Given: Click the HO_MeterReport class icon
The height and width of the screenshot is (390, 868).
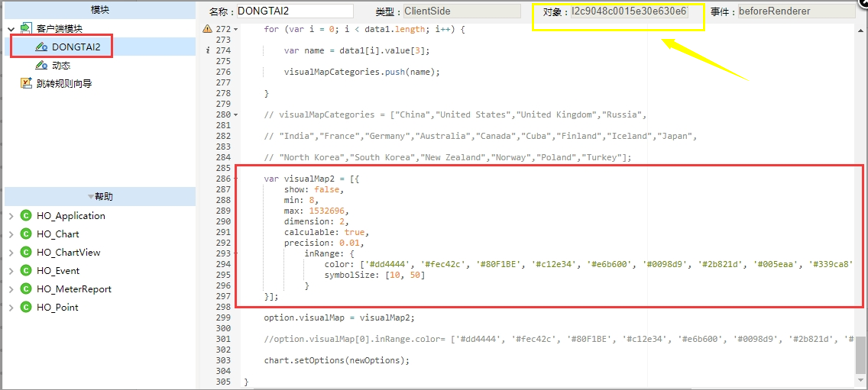Looking at the screenshot, I should [x=25, y=288].
